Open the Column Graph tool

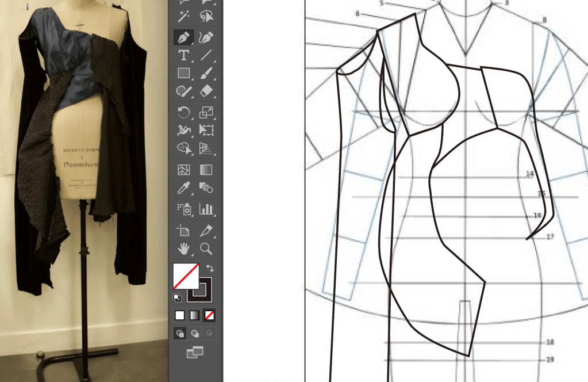click(x=206, y=209)
